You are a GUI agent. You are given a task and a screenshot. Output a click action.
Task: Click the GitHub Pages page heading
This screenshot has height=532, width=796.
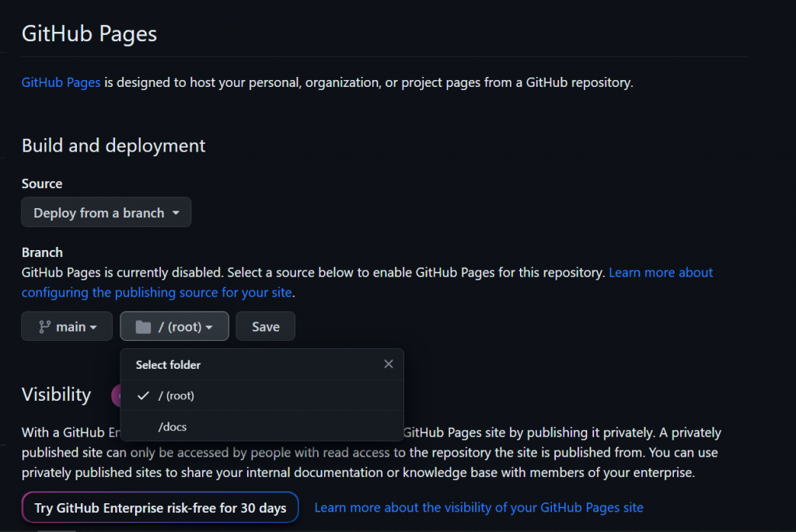point(89,34)
